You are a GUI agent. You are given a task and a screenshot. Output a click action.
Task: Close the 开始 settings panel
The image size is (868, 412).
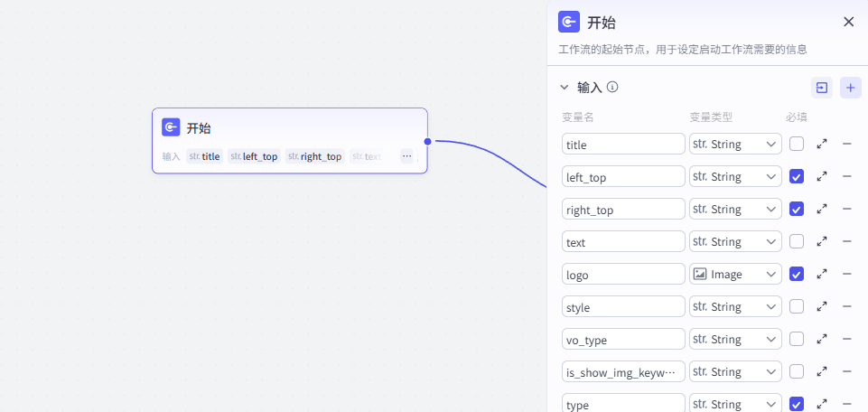pos(848,22)
